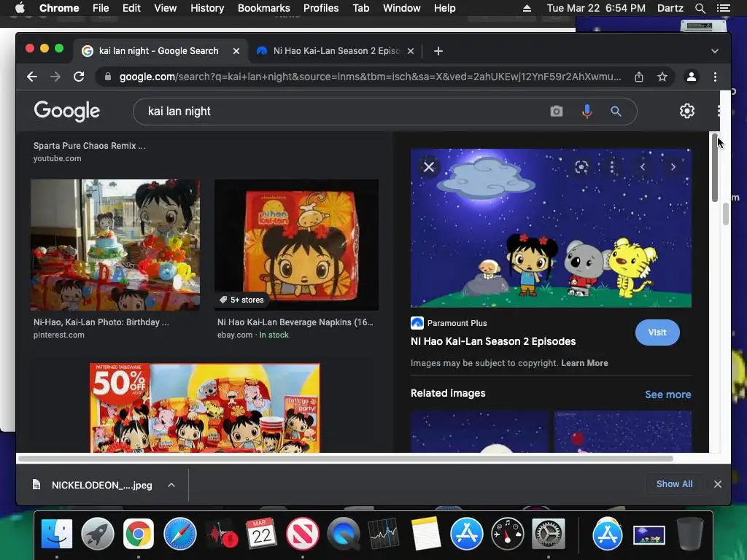The image size is (747, 560).
Task: Click the Chrome back arrow
Action: click(x=32, y=77)
